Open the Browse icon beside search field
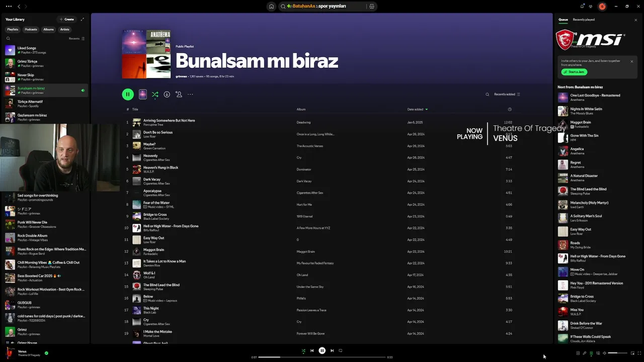Image resolution: width=644 pixels, height=362 pixels. pyautogui.click(x=372, y=7)
